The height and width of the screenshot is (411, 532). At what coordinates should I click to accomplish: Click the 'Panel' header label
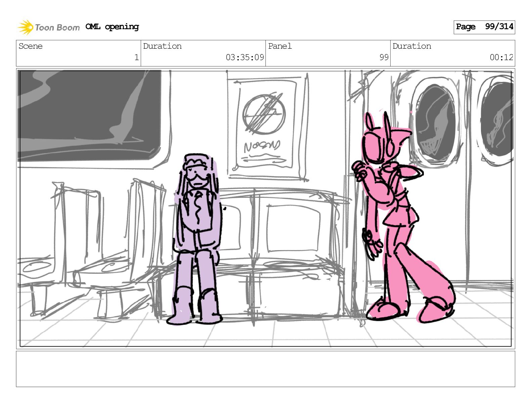point(280,46)
